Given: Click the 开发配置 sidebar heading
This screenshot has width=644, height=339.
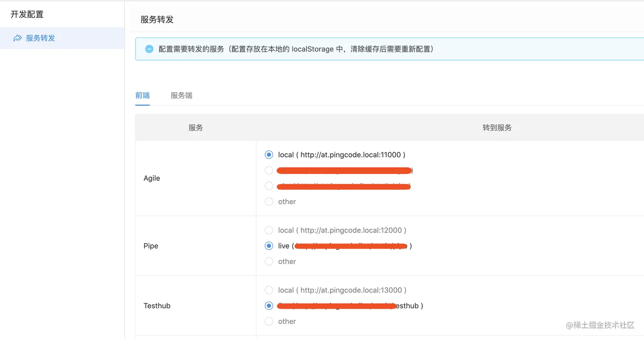Looking at the screenshot, I should tap(27, 14).
